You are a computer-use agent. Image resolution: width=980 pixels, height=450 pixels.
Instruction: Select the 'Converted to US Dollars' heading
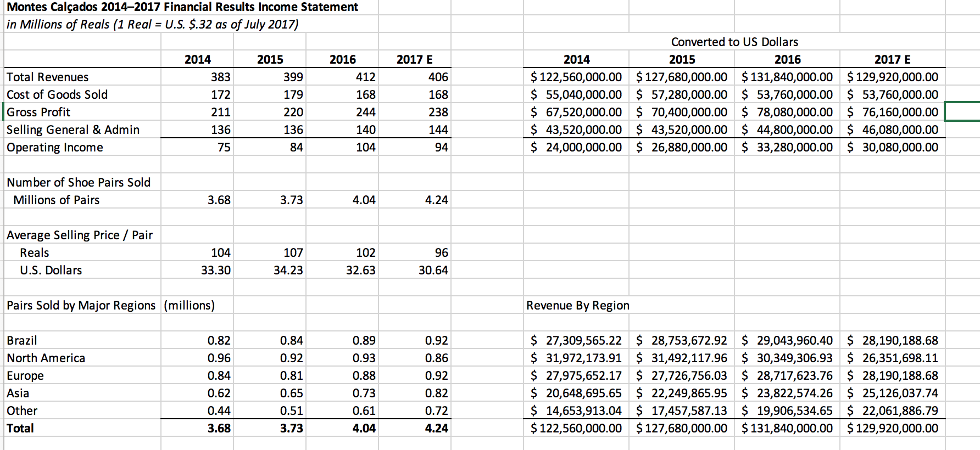[734, 42]
